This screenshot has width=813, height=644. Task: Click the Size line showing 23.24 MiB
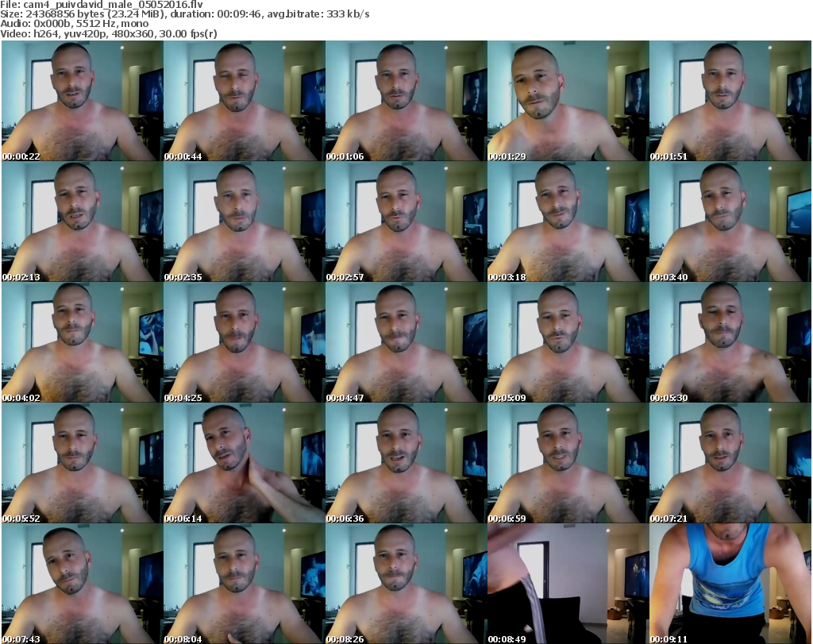point(184,14)
